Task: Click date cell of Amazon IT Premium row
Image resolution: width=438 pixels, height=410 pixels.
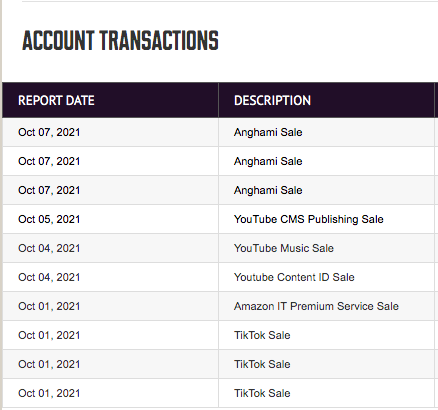Action: tap(49, 306)
